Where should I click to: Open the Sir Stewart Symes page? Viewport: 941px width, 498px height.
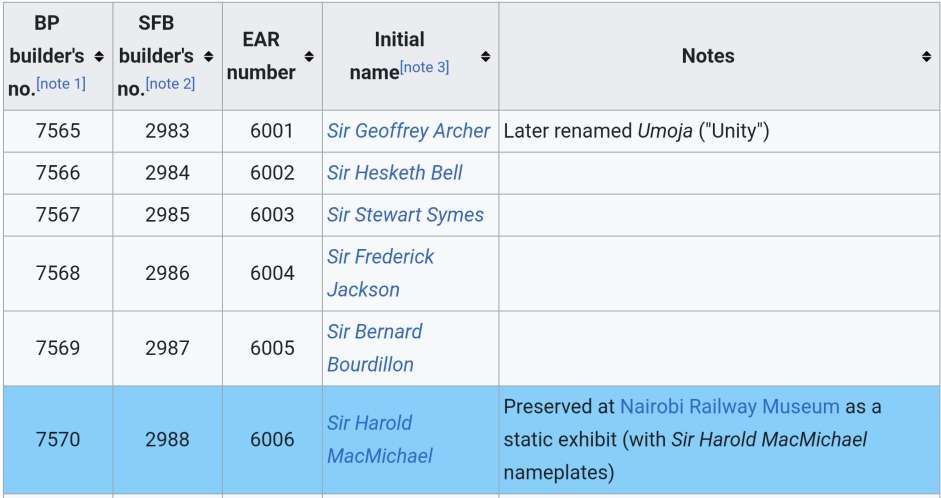click(x=405, y=215)
